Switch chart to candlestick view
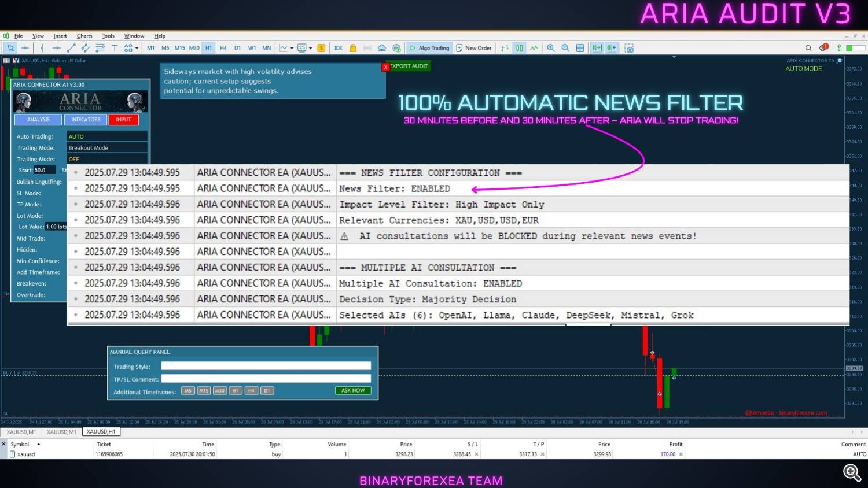Viewport: 868px width, 488px height. [519, 48]
